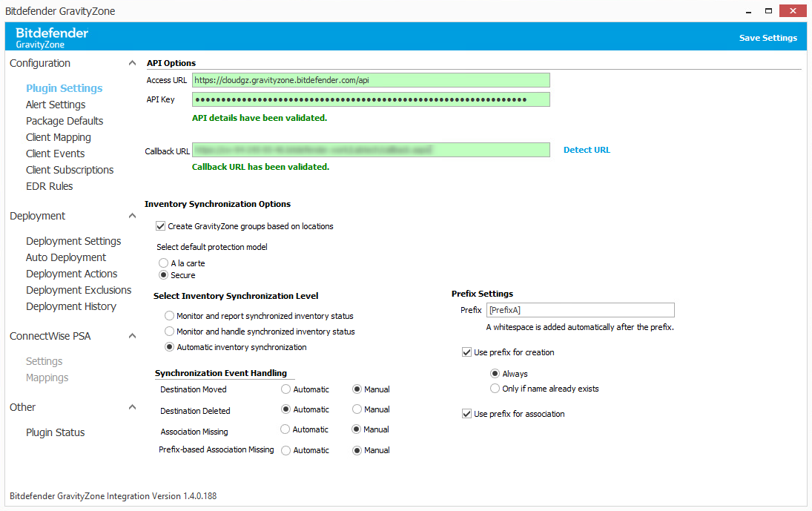Click the Bitdefender GravityZone logo
This screenshot has width=812, height=511.
[52, 37]
